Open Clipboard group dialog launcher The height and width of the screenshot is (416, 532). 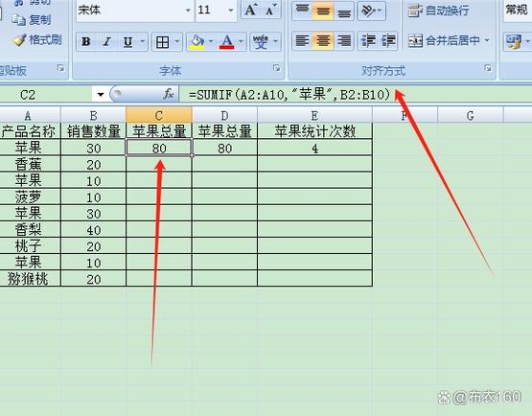(60, 68)
